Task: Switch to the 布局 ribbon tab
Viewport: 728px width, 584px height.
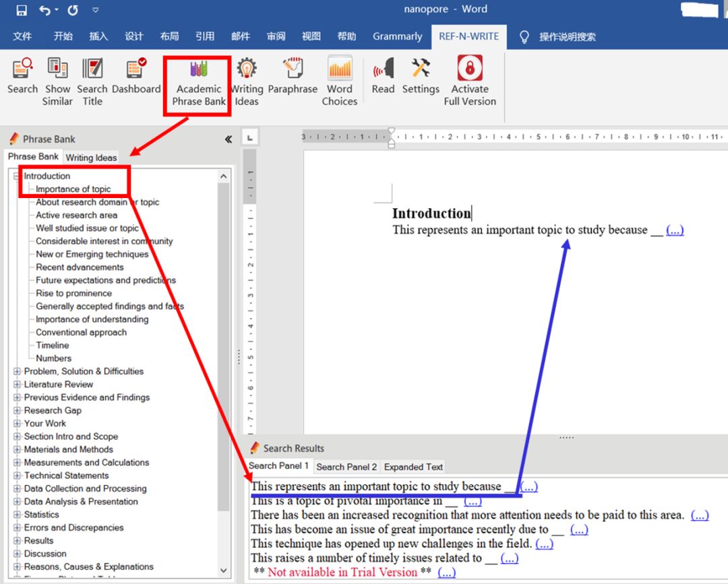Action: tap(169, 36)
